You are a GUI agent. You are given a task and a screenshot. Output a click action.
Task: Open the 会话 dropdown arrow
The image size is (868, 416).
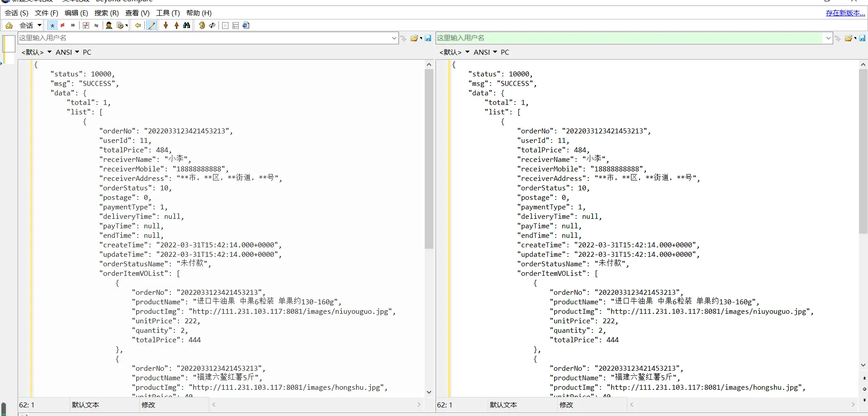coord(40,25)
